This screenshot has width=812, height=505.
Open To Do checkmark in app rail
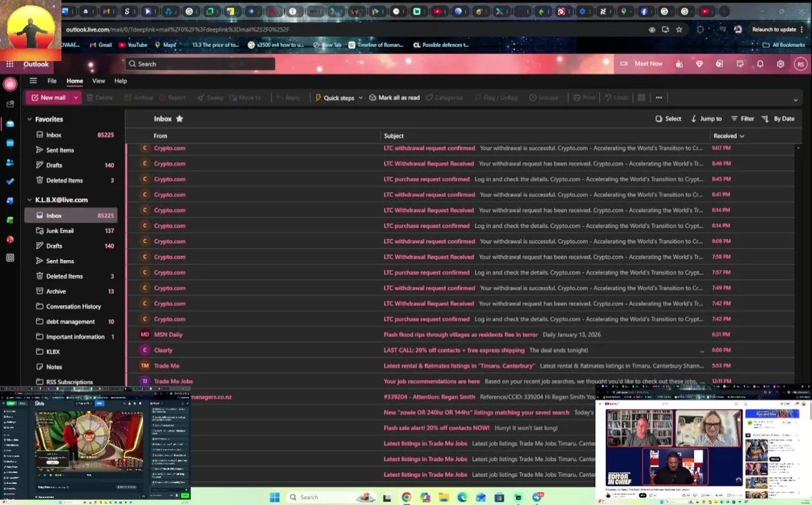[10, 182]
